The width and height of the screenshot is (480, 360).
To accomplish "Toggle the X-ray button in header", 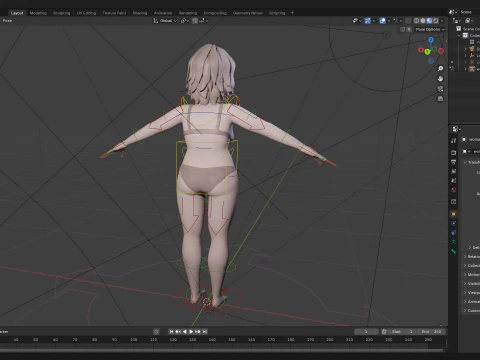I will 408,21.
